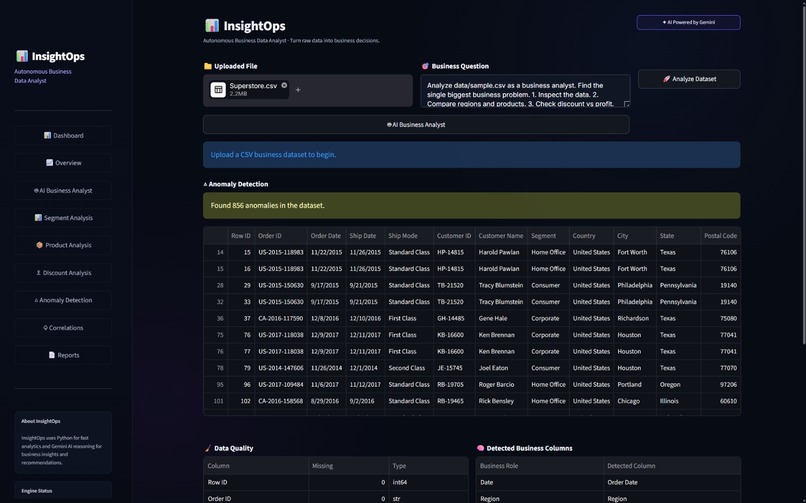Click the Dashboard chart icon in sidebar
This screenshot has width=806, height=503.
(47, 136)
